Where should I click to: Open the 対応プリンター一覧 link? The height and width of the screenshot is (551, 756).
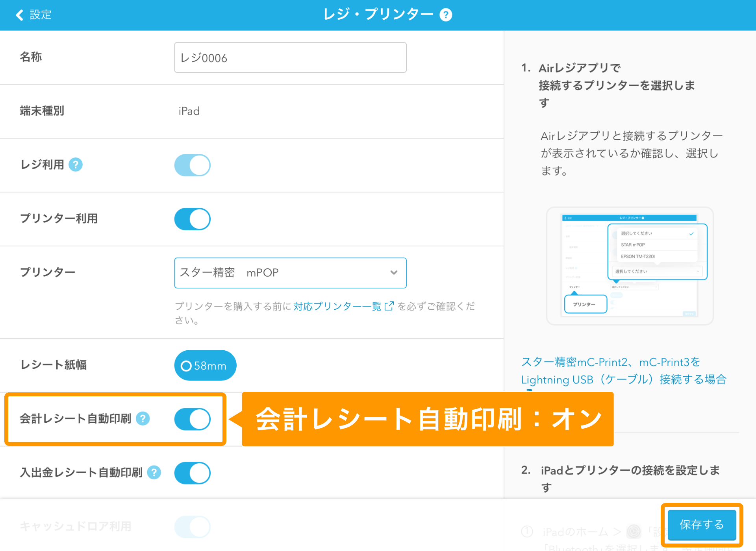[337, 306]
